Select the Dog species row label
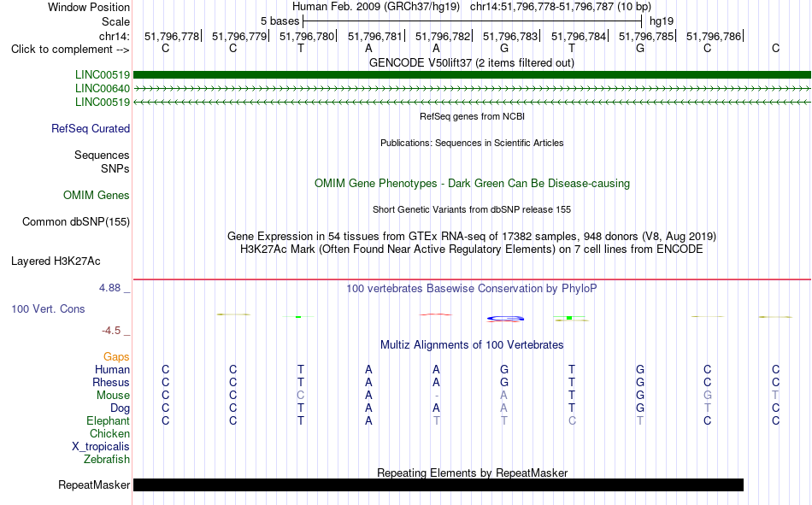Image resolution: width=812 pixels, height=505 pixels. tap(120, 408)
